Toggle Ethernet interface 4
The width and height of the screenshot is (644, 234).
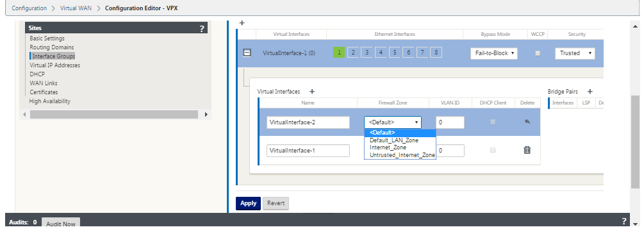[x=381, y=52]
